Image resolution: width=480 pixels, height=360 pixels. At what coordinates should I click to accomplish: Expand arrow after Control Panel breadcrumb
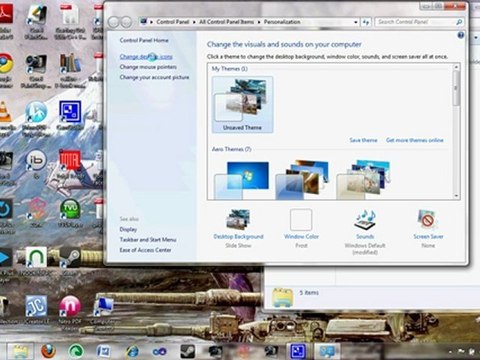pos(194,22)
